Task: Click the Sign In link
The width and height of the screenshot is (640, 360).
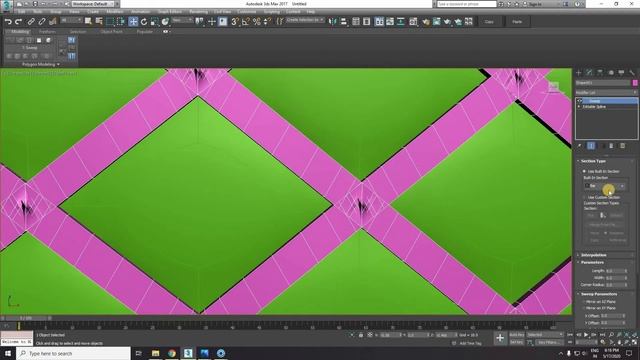Action: [534, 4]
